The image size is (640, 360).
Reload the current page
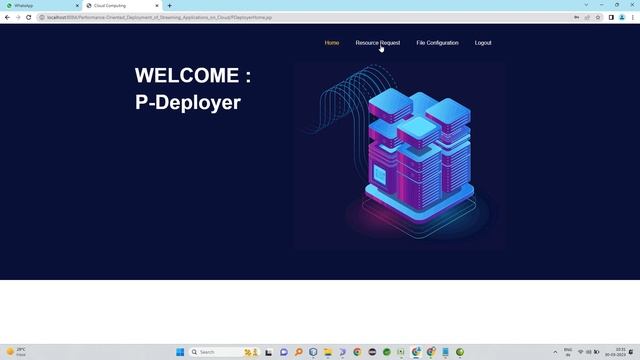[29, 18]
